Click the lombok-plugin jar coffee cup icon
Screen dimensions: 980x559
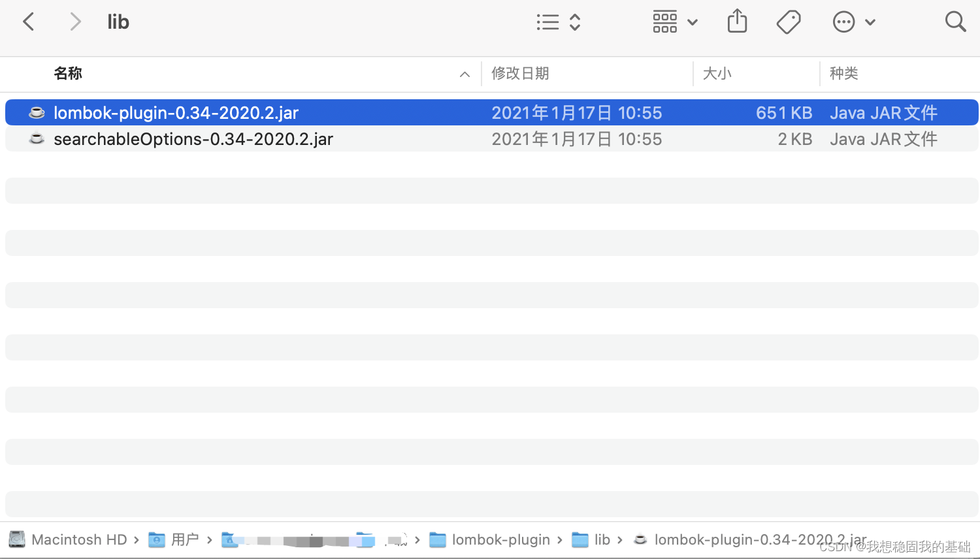(x=37, y=112)
